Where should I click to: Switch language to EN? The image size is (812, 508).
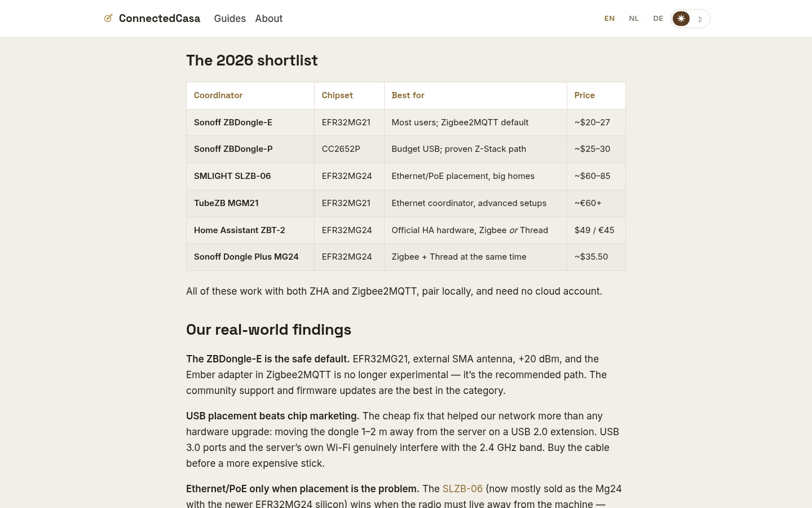(x=610, y=19)
